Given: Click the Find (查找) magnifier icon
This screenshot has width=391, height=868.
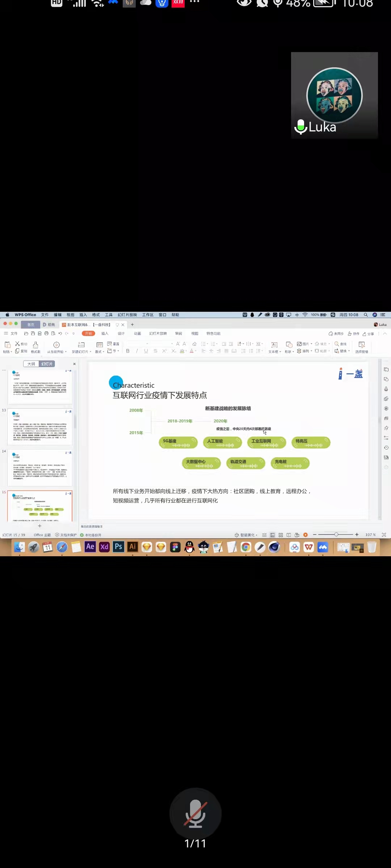Looking at the screenshot, I should tap(337, 344).
